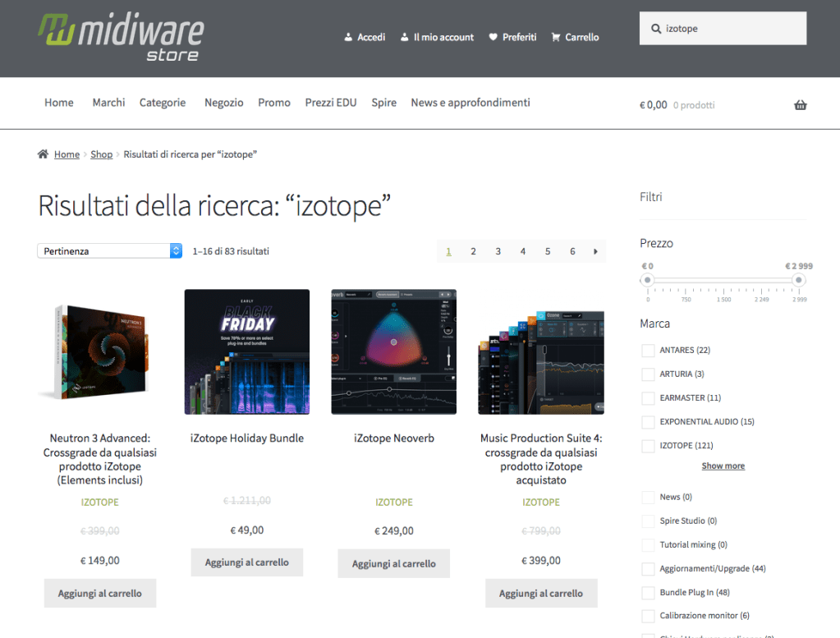Click the Accedi user icon
This screenshot has width=840, height=638.
pos(348,37)
